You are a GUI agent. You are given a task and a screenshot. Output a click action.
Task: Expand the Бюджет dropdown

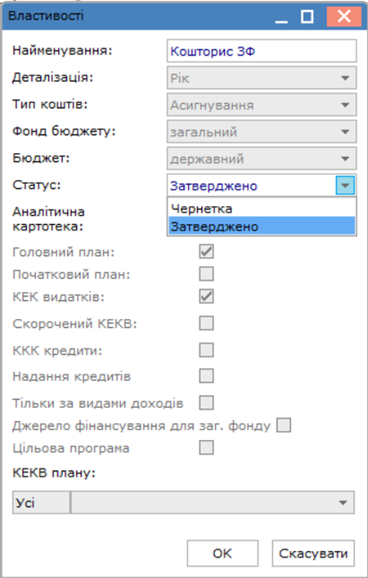tap(261, 159)
